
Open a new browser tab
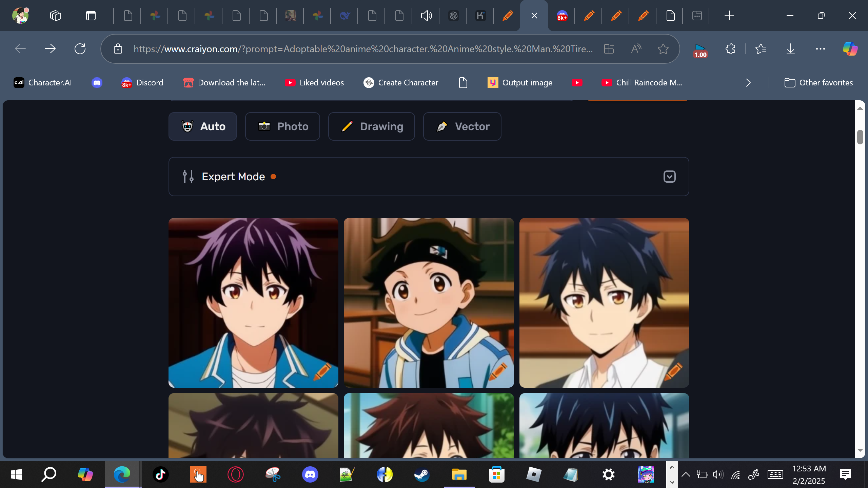[729, 16]
